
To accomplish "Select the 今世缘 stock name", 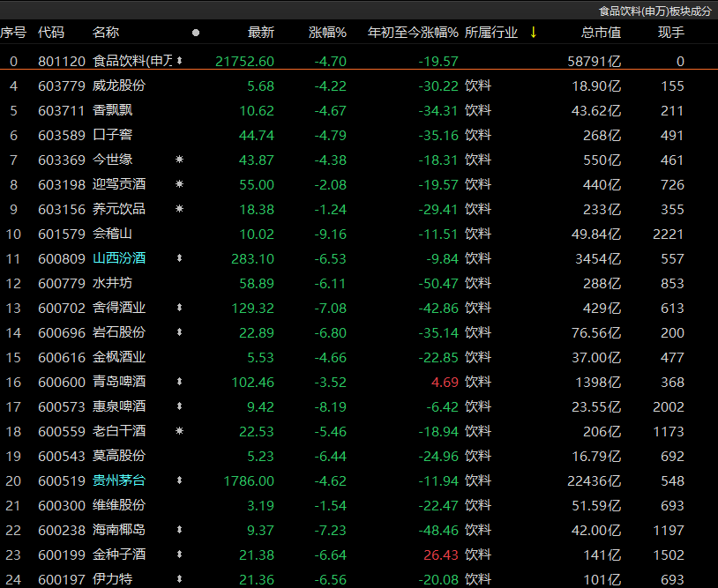I will (x=113, y=160).
